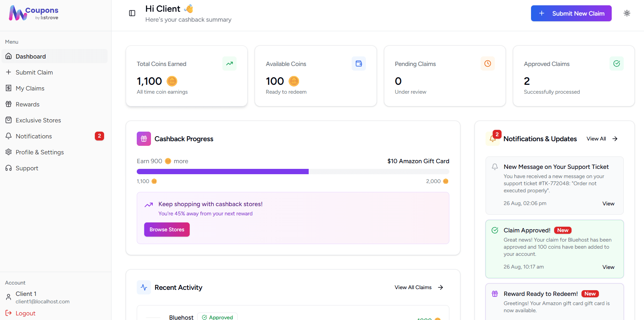Open the Support menu item
This screenshot has height=320, width=644.
click(x=55, y=168)
